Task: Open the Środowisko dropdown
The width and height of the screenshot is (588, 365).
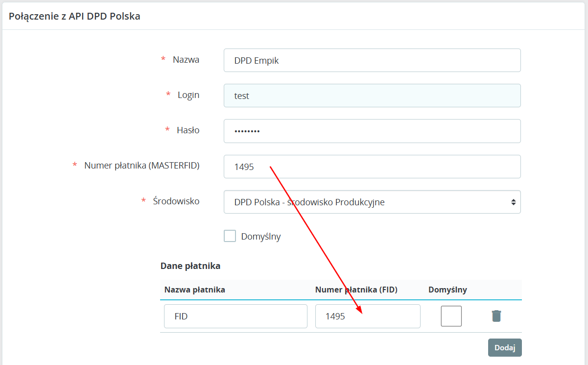Action: [372, 202]
